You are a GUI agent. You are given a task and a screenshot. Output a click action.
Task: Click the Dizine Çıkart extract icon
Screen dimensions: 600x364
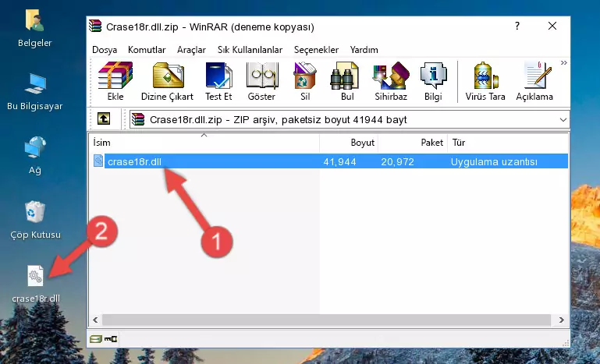click(167, 81)
